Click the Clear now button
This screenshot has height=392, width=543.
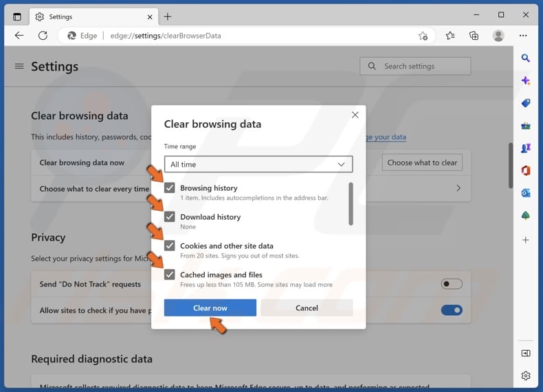210,308
